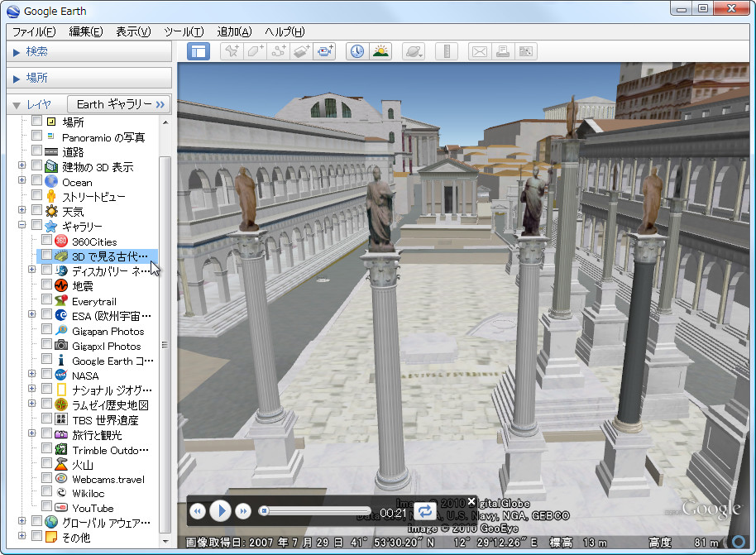
Task: Toggle the sunlight across landscape icon
Action: 380,51
